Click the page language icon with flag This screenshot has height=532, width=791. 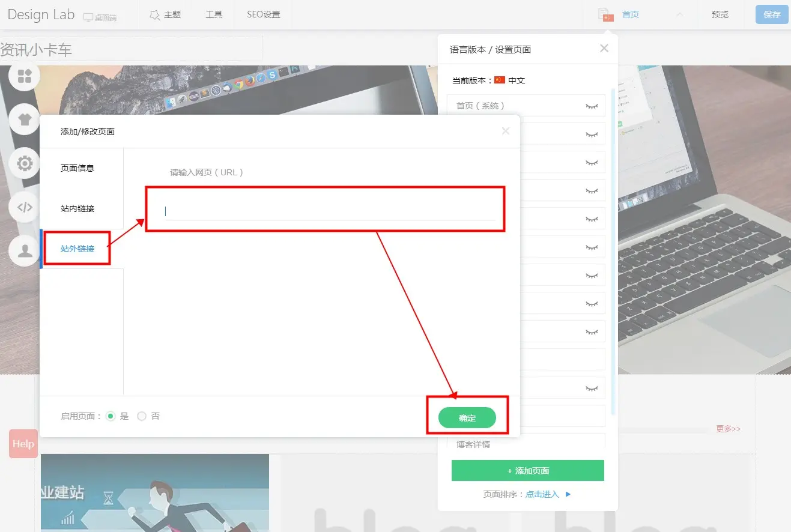click(605, 15)
